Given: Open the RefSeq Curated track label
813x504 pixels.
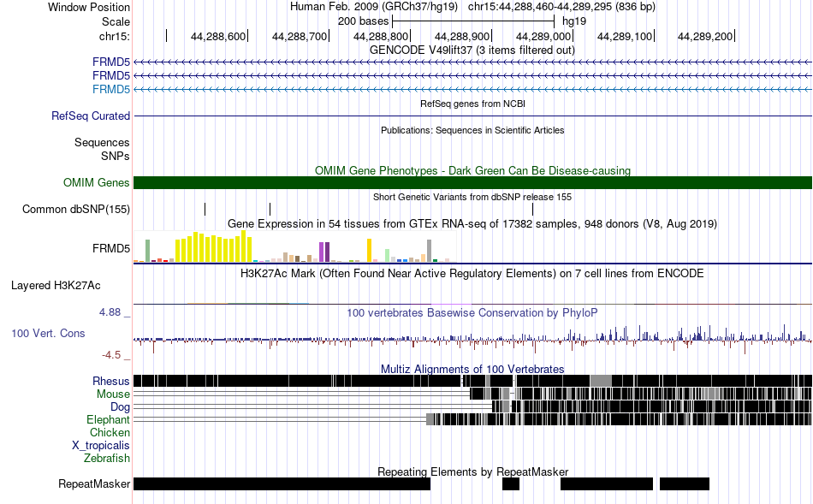Looking at the screenshot, I should (90, 116).
